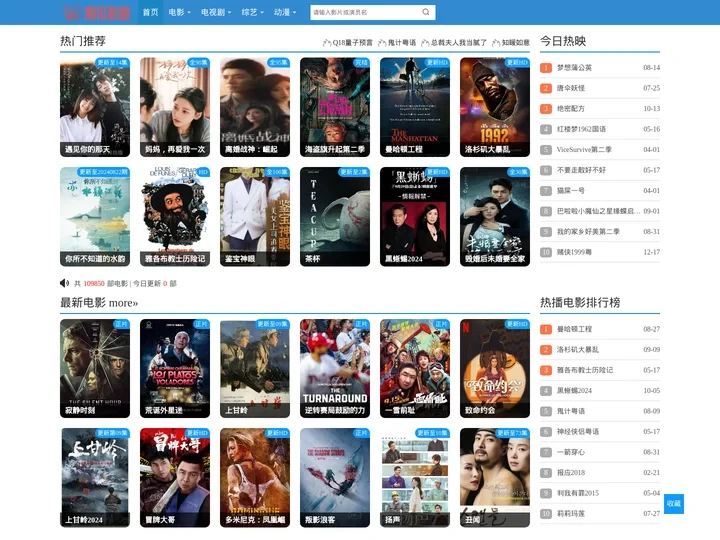
Task: Click the speaker announcement icon
Action: click(64, 283)
